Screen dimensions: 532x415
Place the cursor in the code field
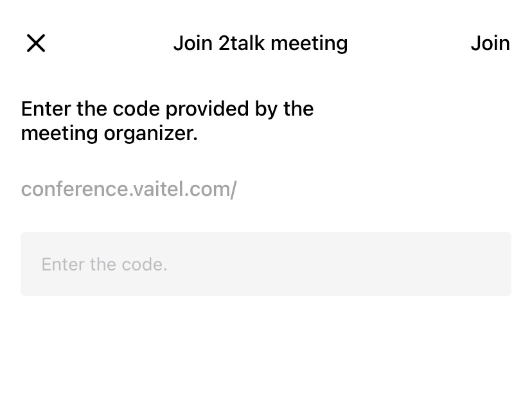[x=266, y=264]
